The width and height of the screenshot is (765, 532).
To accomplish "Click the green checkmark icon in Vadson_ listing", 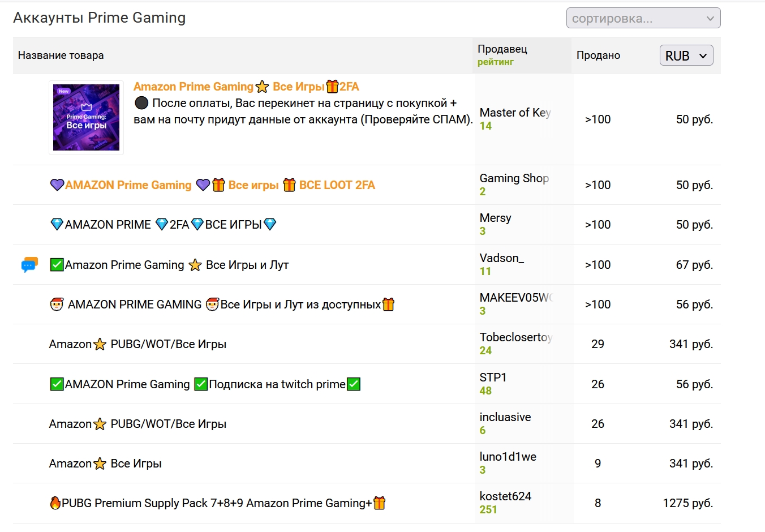I will click(x=57, y=265).
